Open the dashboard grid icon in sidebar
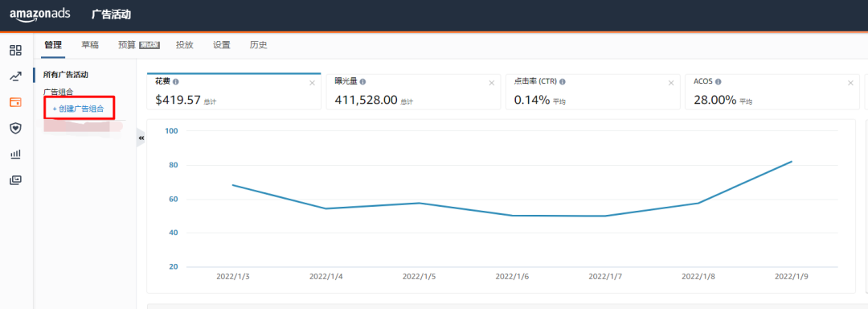The width and height of the screenshot is (868, 309). point(15,51)
